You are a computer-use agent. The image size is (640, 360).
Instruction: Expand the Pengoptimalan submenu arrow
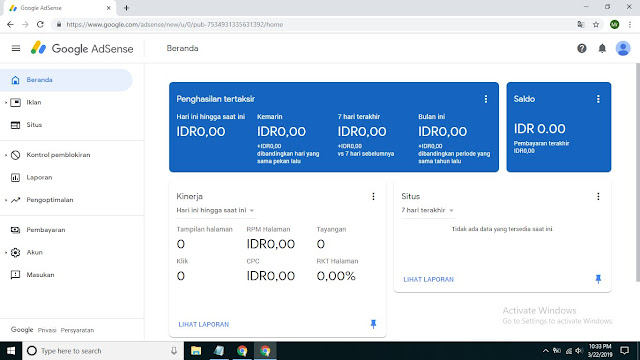(x=6, y=200)
